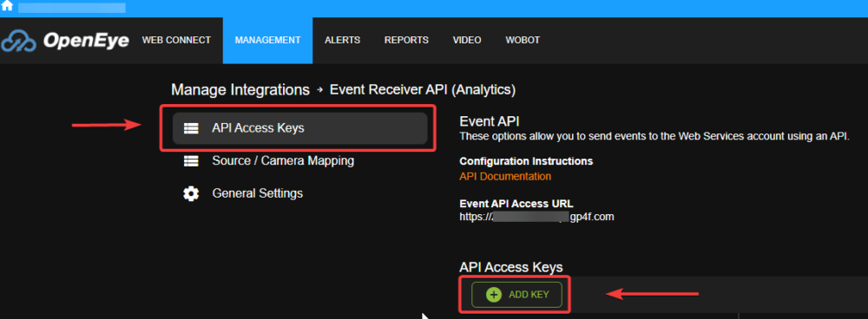Click the ADD KEY button

tap(516, 295)
